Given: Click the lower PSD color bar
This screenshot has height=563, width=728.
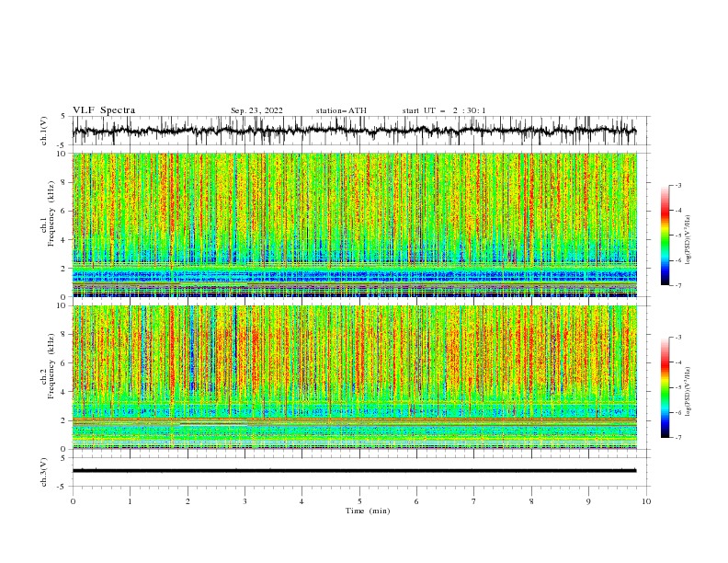Looking at the screenshot, I should (x=665, y=387).
